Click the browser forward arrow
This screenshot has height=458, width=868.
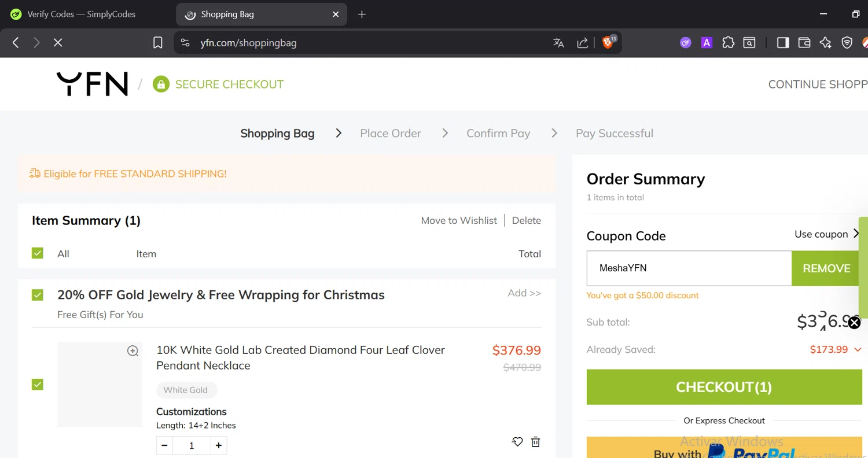tap(36, 42)
